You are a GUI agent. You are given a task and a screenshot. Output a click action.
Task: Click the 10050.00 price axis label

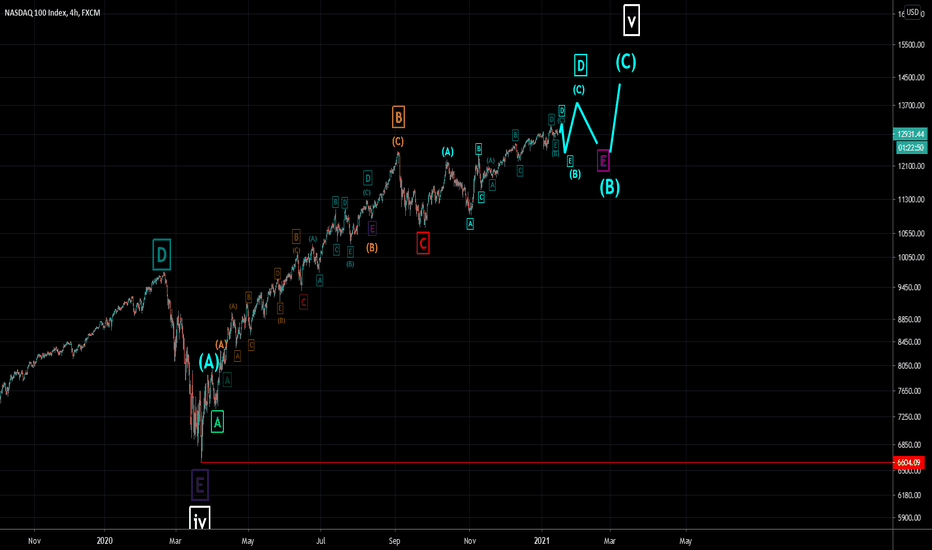(912, 257)
